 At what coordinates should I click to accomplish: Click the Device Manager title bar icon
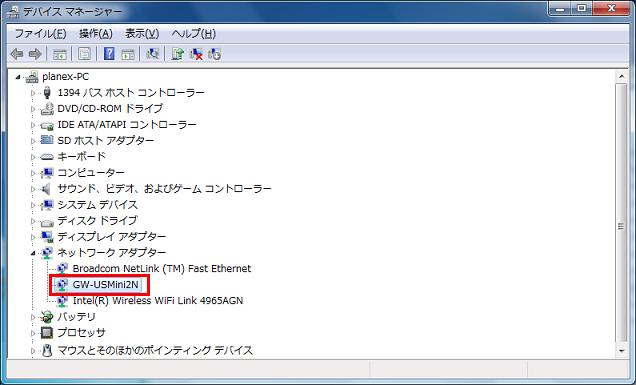(13, 12)
